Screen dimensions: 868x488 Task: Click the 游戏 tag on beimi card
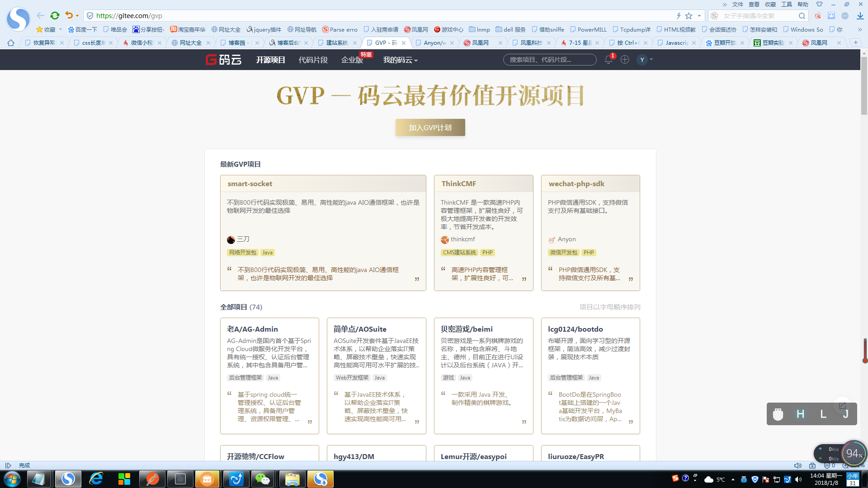(448, 378)
